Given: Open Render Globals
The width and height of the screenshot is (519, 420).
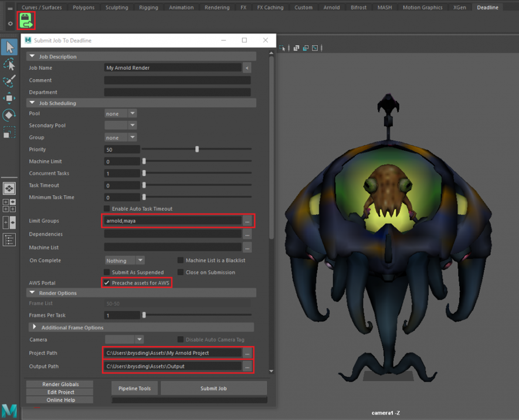Looking at the screenshot, I should pyautogui.click(x=61, y=384).
